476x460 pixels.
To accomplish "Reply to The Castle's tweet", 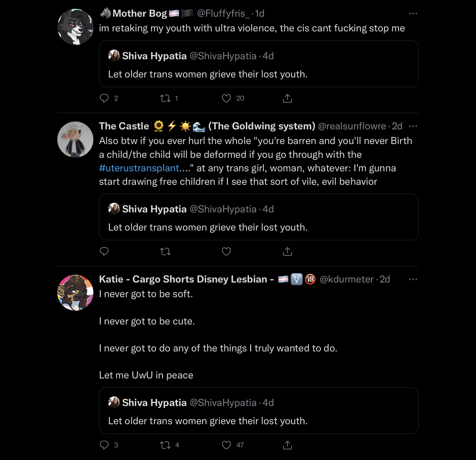I will [104, 251].
